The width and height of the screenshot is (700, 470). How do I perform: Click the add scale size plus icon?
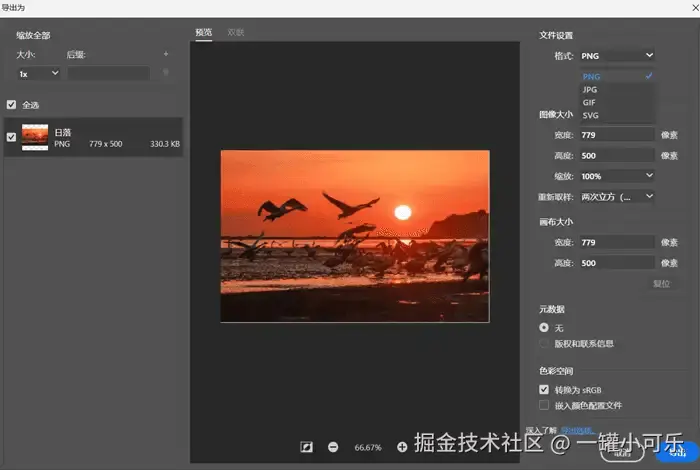click(x=166, y=54)
